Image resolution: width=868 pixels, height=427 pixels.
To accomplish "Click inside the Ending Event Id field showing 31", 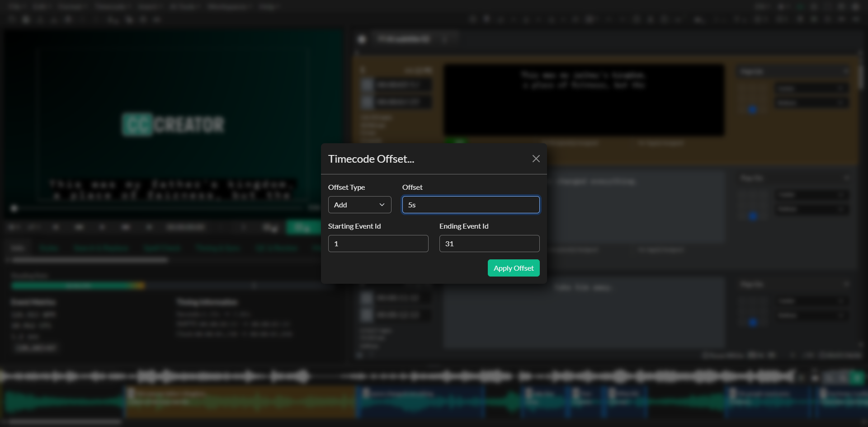I will 489,243.
